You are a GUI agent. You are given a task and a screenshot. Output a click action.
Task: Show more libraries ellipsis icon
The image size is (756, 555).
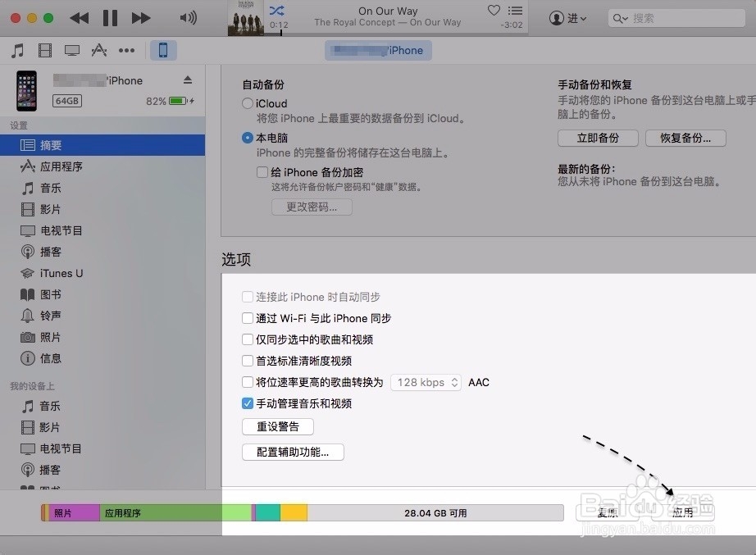[x=127, y=50]
